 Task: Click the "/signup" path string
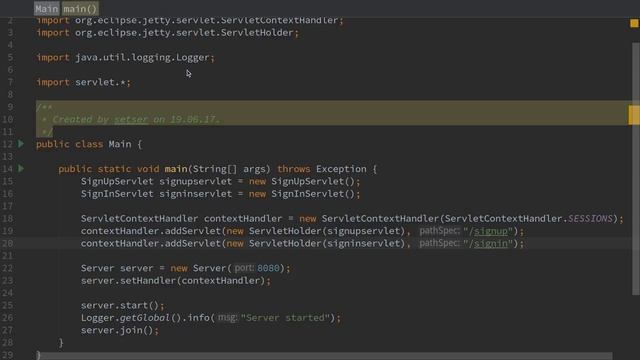click(488, 231)
